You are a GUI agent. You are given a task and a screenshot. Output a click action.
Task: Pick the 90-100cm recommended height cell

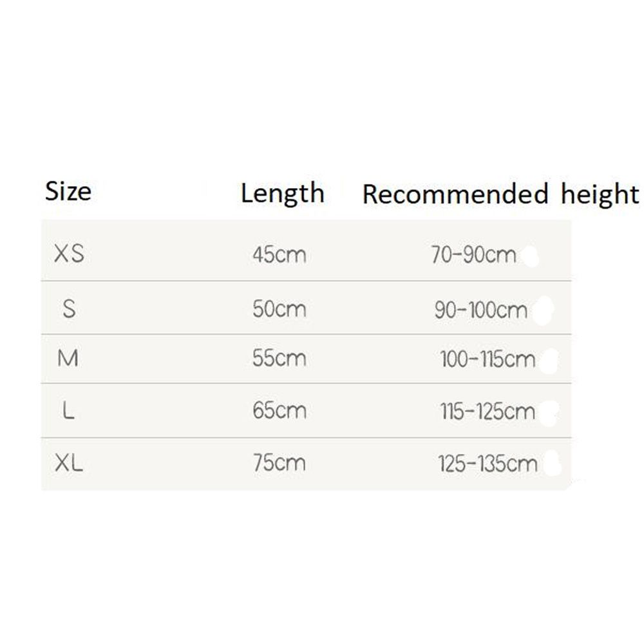click(x=481, y=312)
